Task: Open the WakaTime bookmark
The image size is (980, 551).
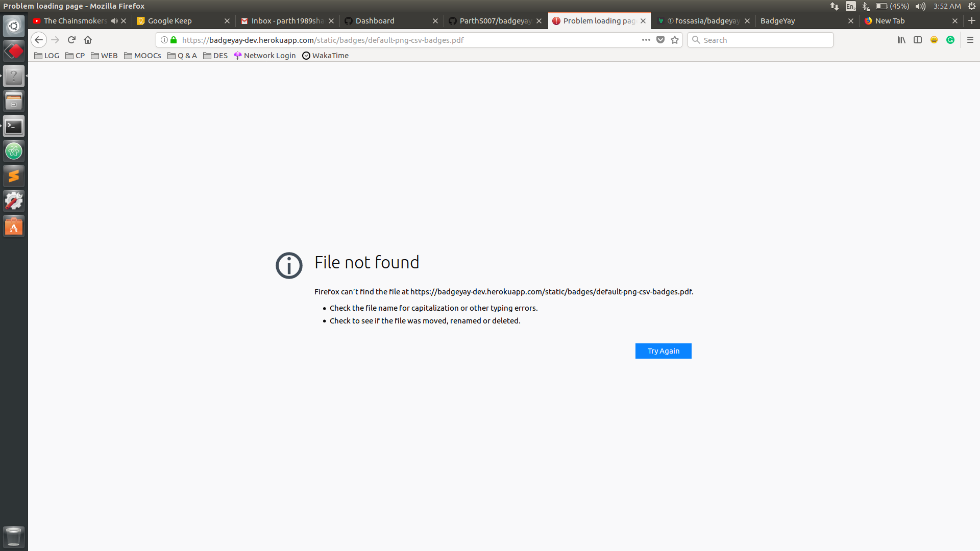Action: 325,56
